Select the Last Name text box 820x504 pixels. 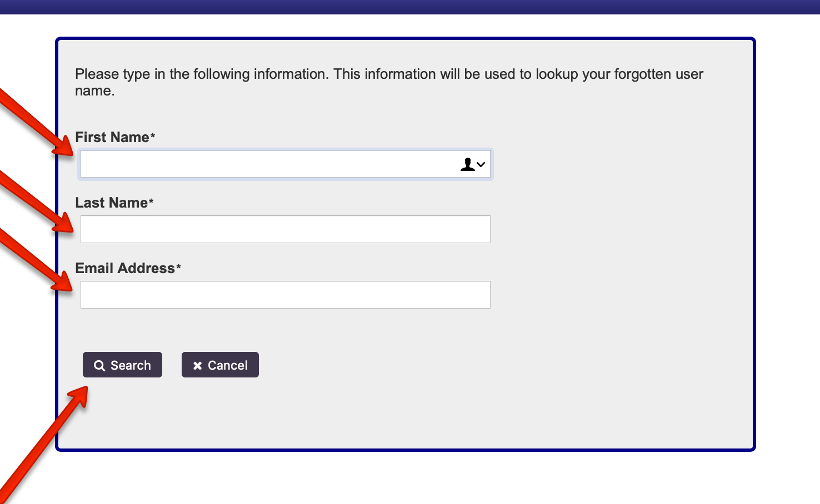click(286, 229)
